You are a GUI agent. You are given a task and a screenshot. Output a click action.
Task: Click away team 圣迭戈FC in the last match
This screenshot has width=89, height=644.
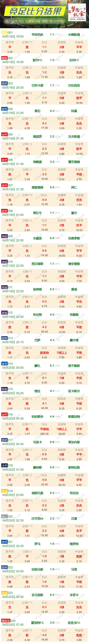[x=74, y=621]
